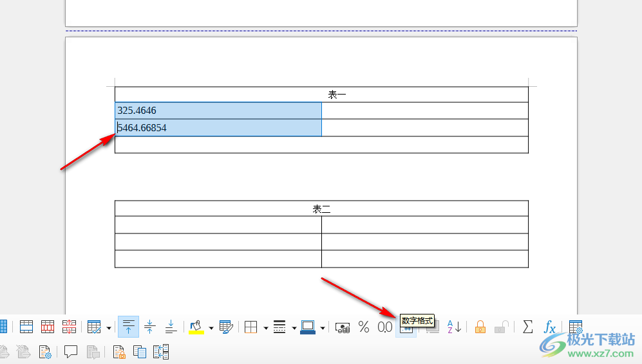Click the Optimize Size table icon

pos(94,327)
